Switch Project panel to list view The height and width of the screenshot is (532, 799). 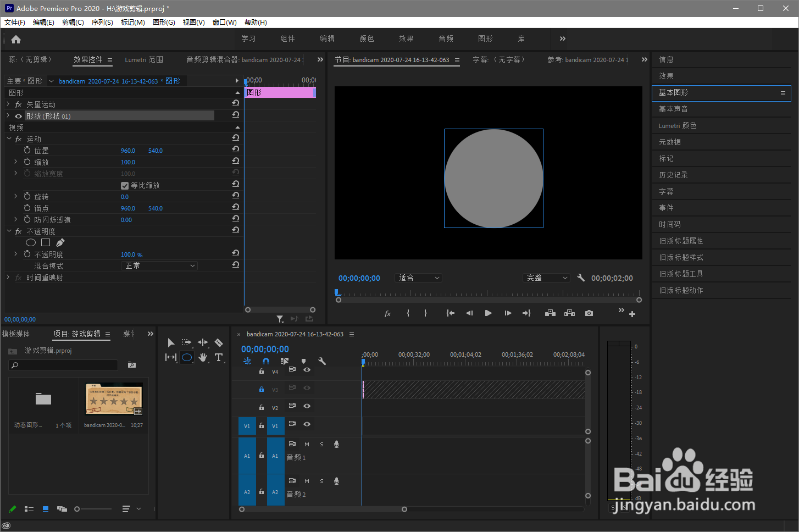point(29,509)
